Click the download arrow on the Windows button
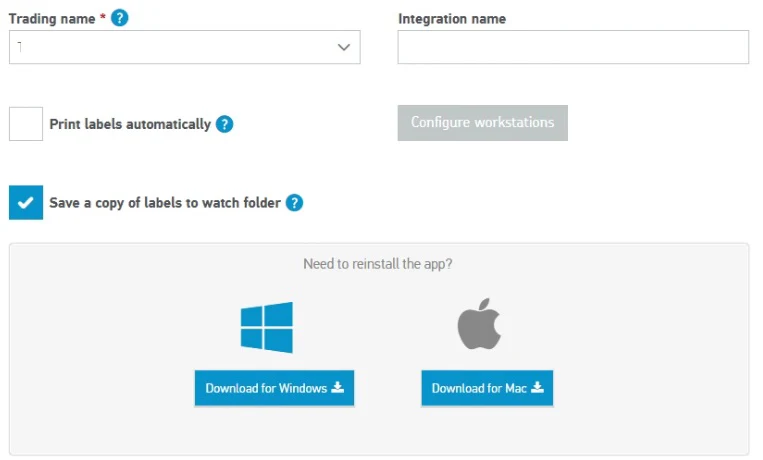 338,388
